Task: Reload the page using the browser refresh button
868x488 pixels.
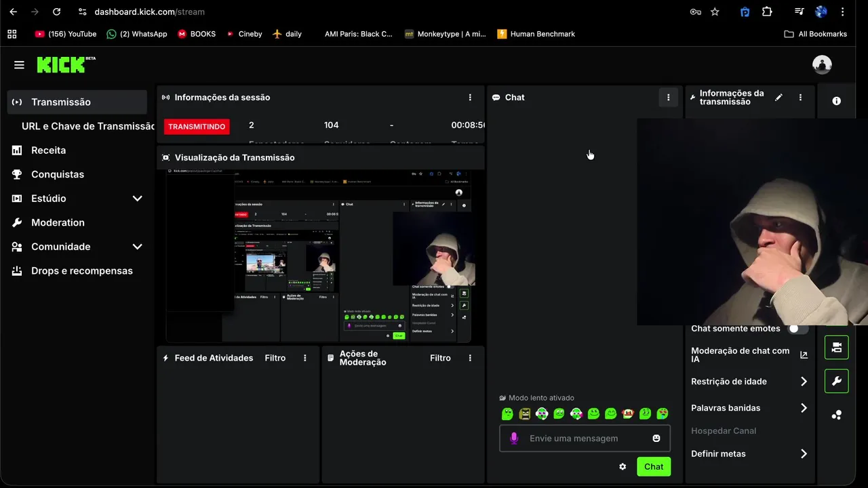Action: (57, 12)
